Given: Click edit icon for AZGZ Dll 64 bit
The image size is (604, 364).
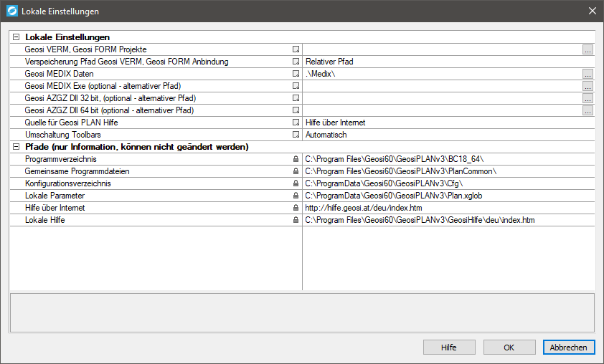Looking at the screenshot, I should click(296, 110).
